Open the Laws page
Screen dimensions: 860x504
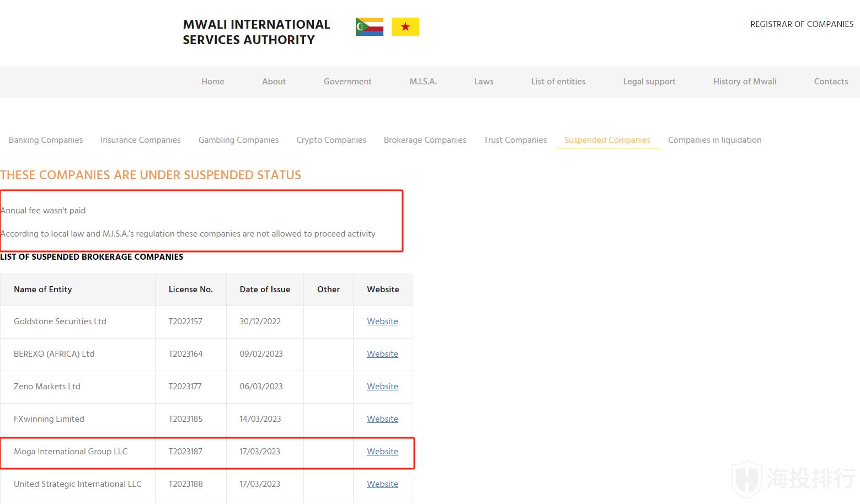[484, 82]
